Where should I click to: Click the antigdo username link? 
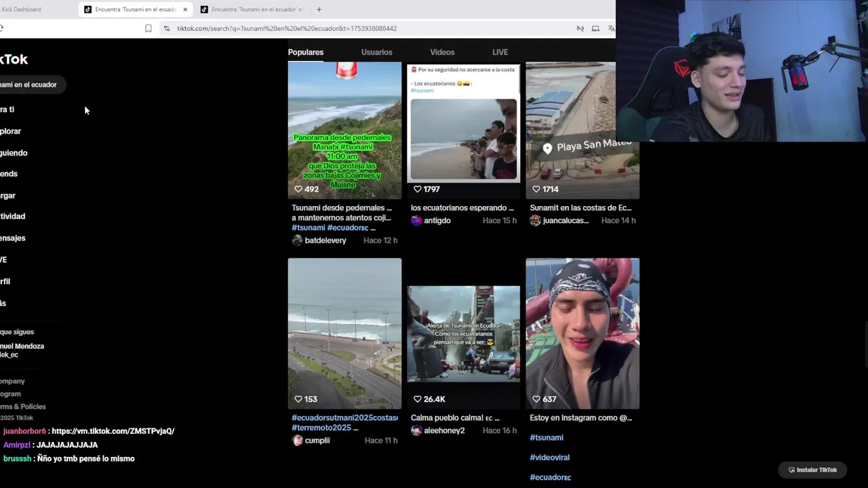coord(437,220)
